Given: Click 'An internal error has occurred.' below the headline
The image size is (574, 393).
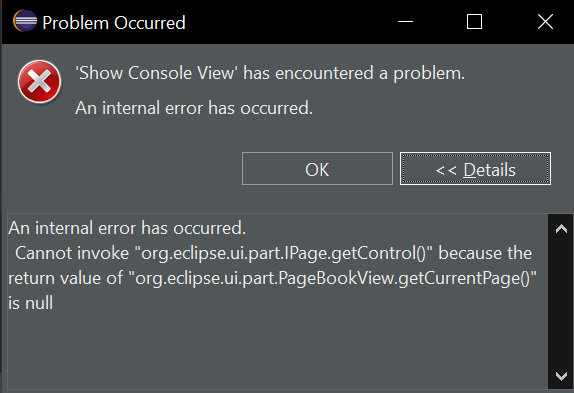Looking at the screenshot, I should click(194, 108).
